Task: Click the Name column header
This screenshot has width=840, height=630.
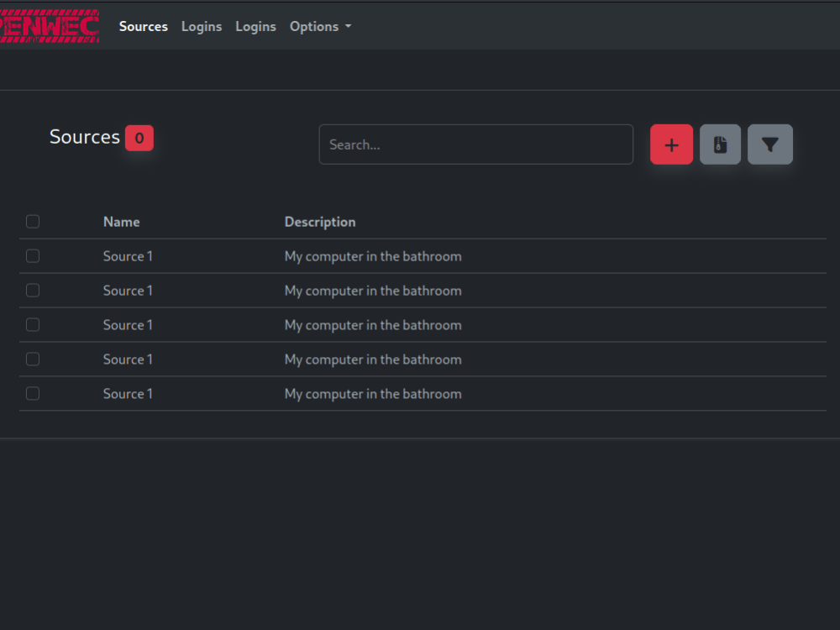Action: (x=121, y=221)
